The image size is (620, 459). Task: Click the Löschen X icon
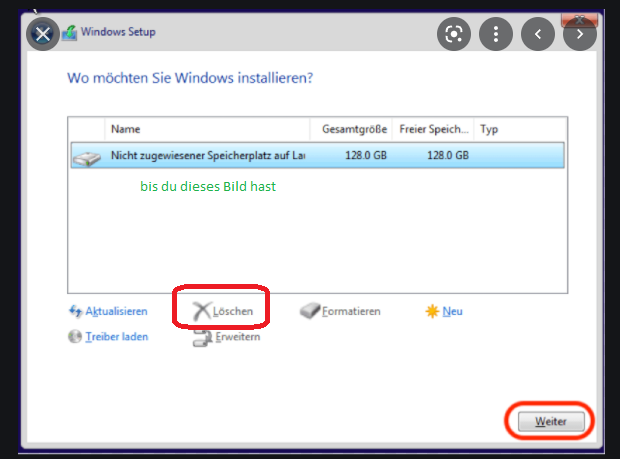[x=202, y=311]
